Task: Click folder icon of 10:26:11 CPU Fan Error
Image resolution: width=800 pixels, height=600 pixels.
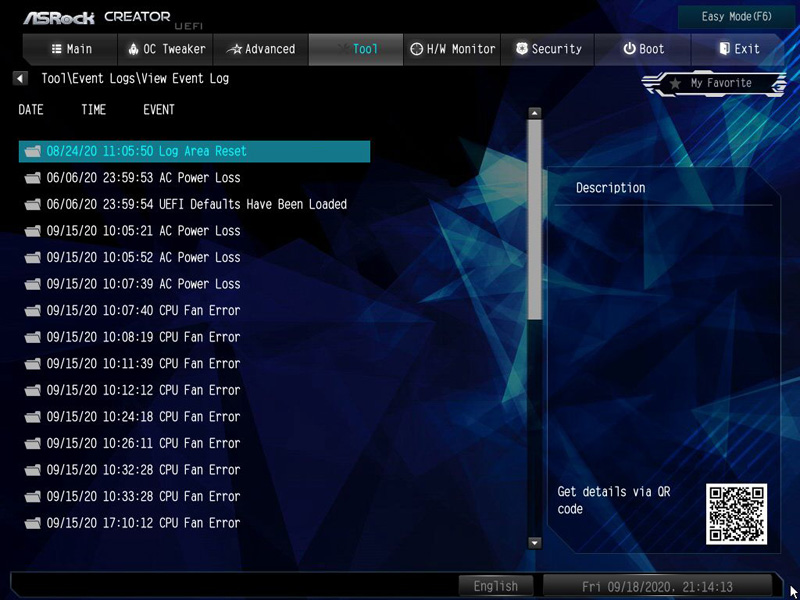Action: (33, 443)
